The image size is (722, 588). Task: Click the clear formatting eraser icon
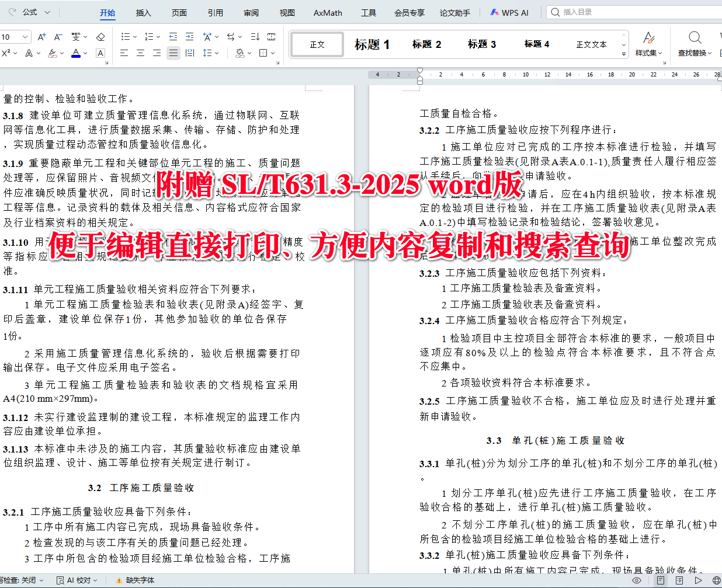(100, 37)
